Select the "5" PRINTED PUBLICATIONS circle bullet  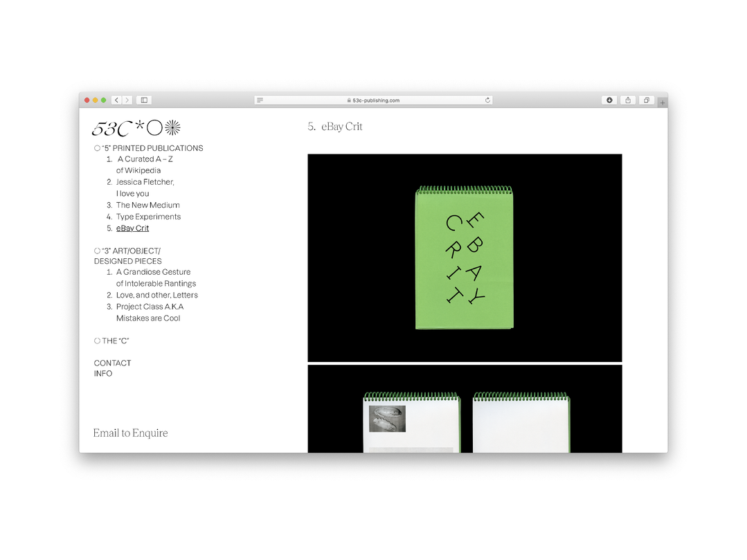tap(97, 148)
